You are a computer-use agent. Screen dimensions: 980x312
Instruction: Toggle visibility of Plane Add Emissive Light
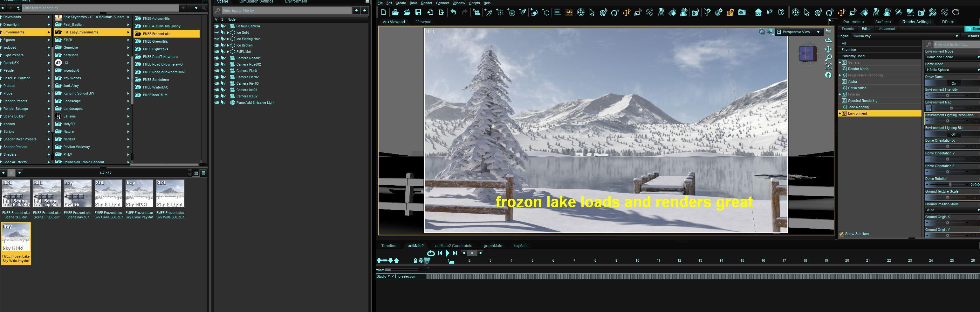click(x=216, y=103)
